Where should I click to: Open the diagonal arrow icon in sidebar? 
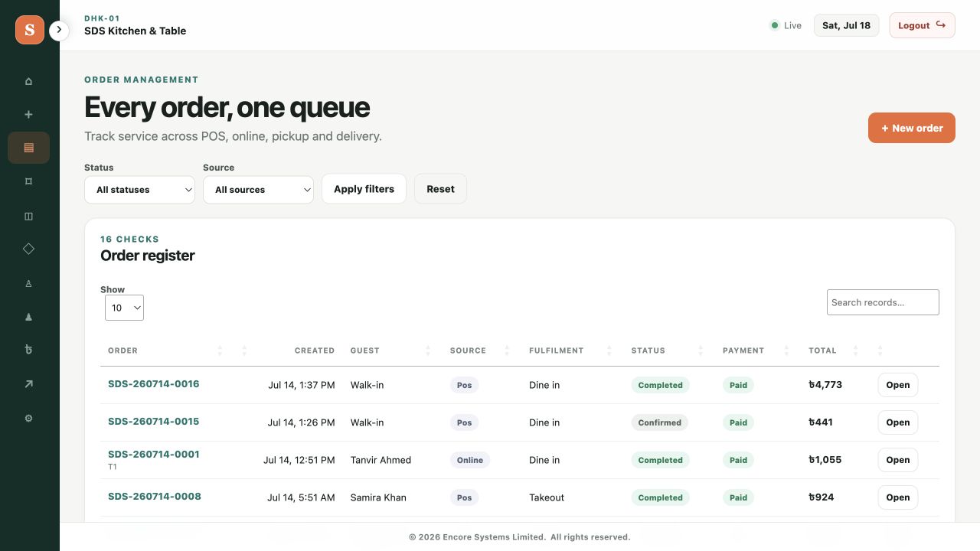pos(28,384)
